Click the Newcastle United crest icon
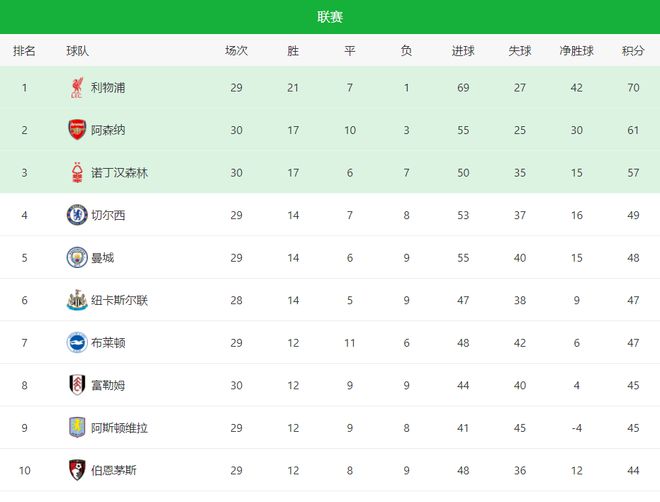The image size is (660, 502). (x=77, y=300)
